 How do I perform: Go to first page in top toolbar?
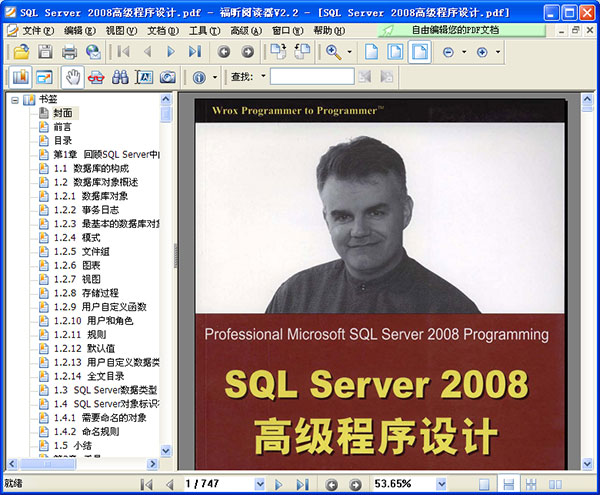pos(124,52)
